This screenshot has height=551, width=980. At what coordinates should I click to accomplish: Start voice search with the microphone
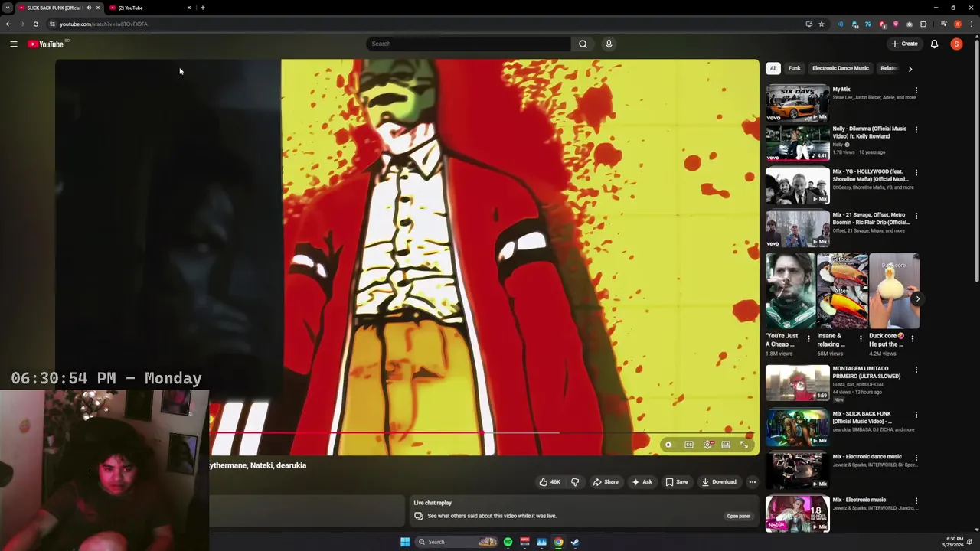coord(609,44)
